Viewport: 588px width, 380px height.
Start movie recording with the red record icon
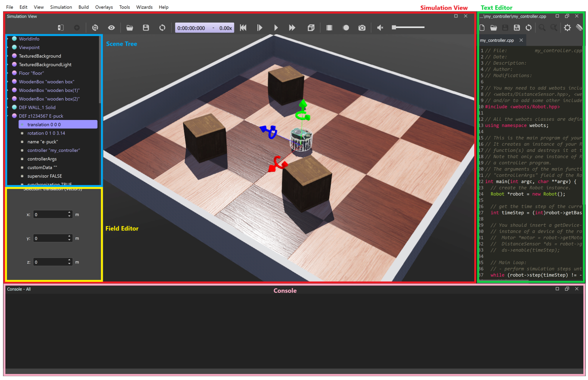(x=345, y=27)
